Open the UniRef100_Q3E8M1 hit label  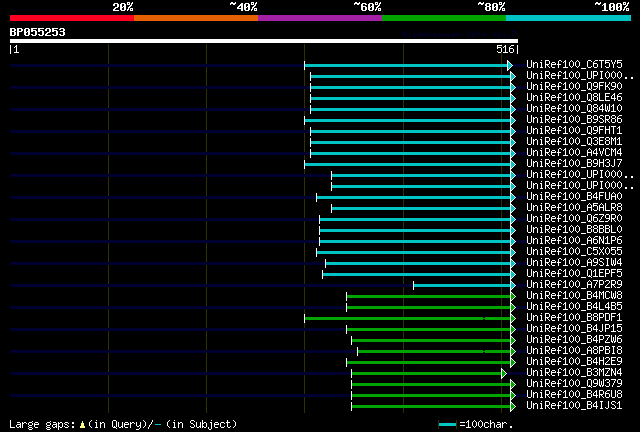[x=574, y=142]
